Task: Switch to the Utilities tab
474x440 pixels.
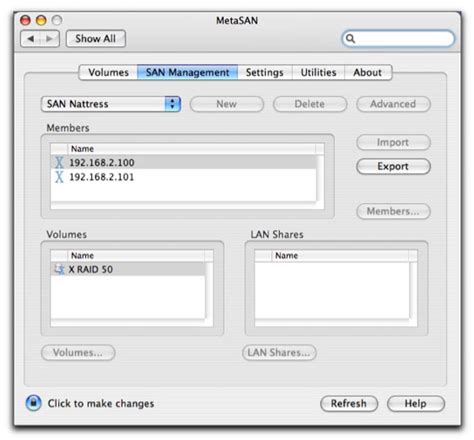Action: click(318, 72)
